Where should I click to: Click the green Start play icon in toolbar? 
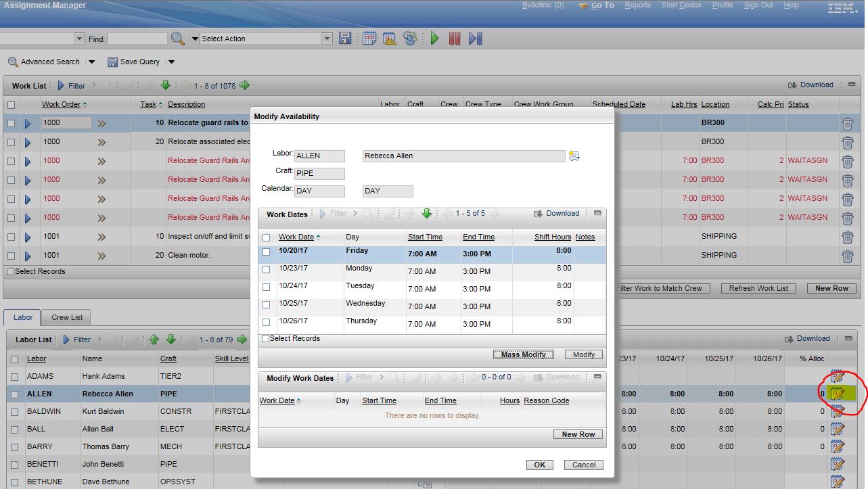click(x=434, y=39)
